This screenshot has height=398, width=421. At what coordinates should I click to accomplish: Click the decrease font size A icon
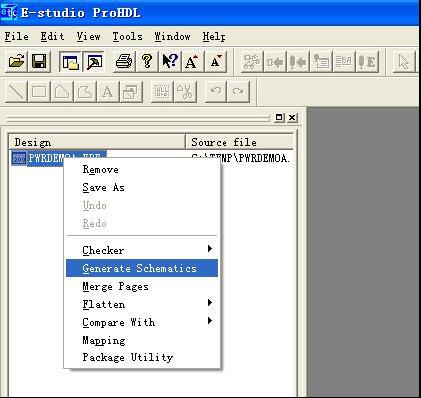215,61
